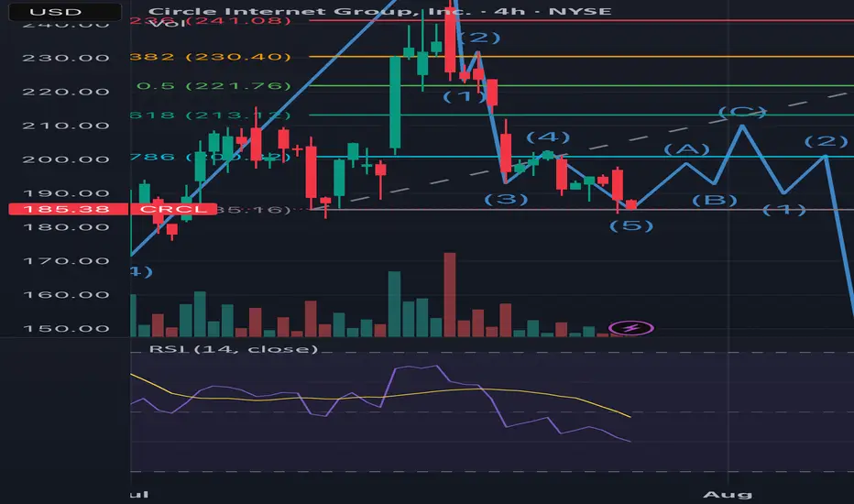Screen dimensions: 854x504
Task: Click the 190.00 price axis label
Action: (65, 192)
